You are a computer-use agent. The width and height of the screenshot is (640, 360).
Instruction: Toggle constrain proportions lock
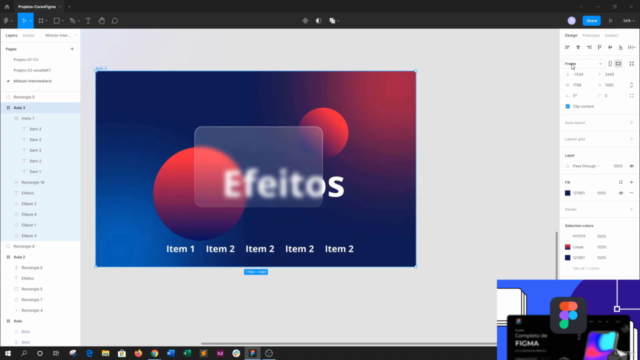click(x=631, y=85)
